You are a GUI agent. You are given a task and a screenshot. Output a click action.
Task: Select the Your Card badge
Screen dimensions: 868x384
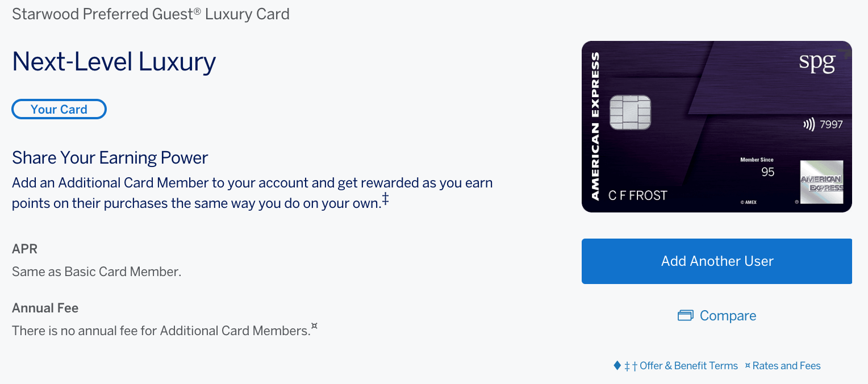[59, 110]
